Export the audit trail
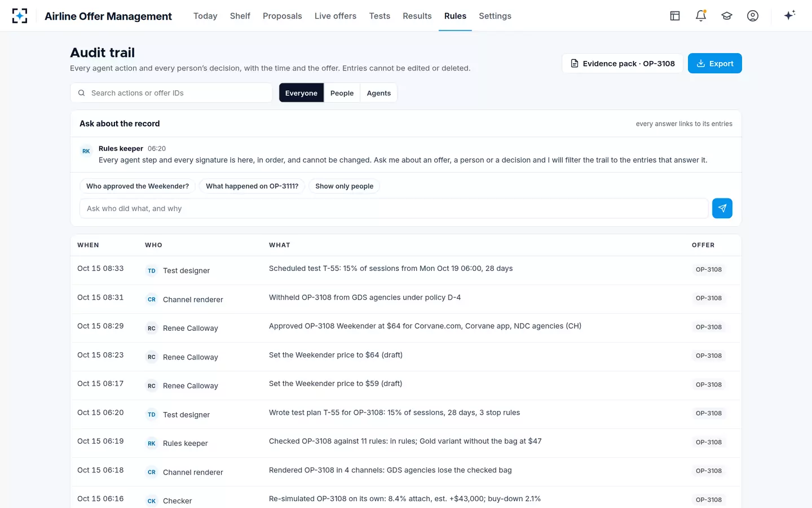This screenshot has width=812, height=508. click(715, 63)
